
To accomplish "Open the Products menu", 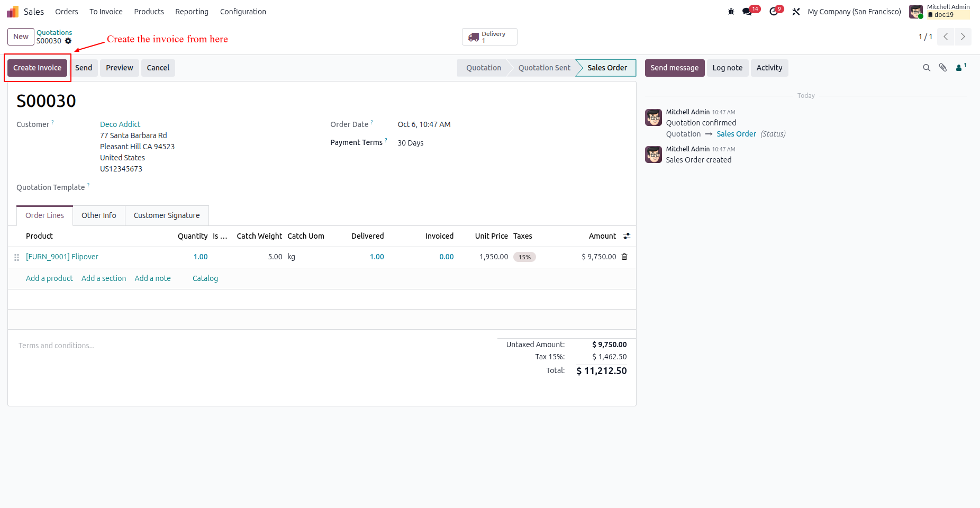I will [x=149, y=12].
